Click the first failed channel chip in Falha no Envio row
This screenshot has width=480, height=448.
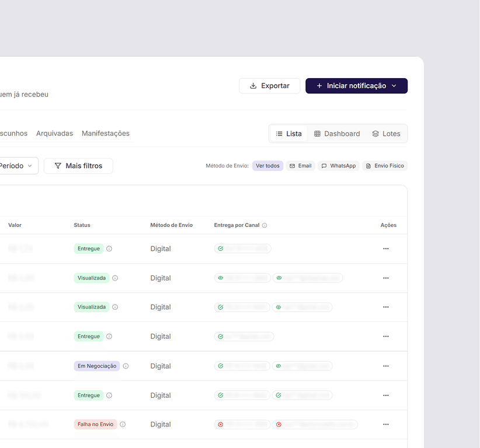[242, 425]
